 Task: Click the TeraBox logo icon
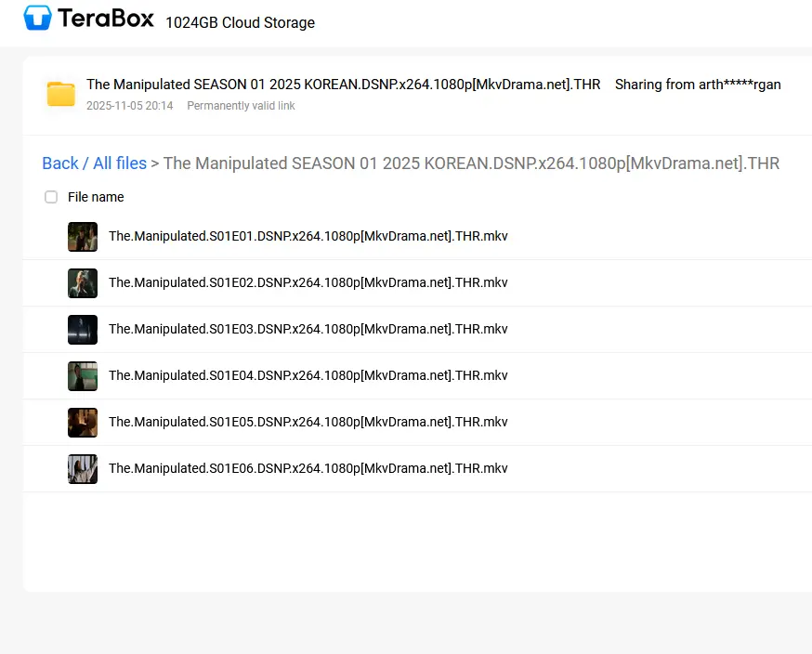tap(38, 19)
